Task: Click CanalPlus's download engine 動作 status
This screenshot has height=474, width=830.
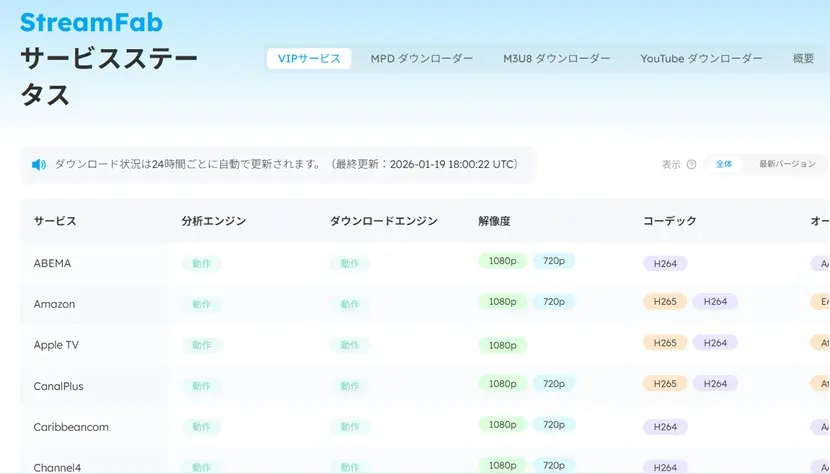Action: [349, 386]
